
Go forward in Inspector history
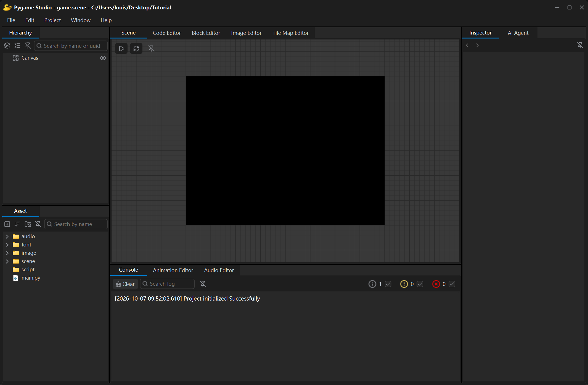click(x=478, y=45)
